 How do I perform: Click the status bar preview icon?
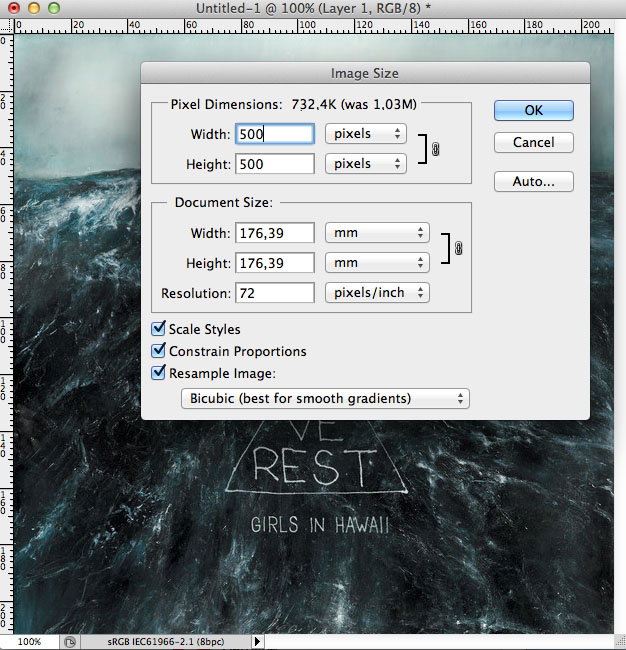(x=70, y=641)
